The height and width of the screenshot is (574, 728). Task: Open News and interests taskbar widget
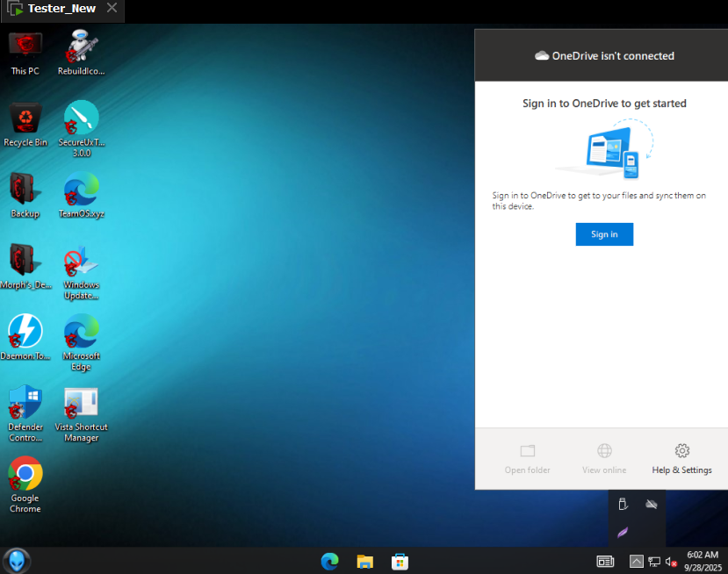tap(605, 561)
